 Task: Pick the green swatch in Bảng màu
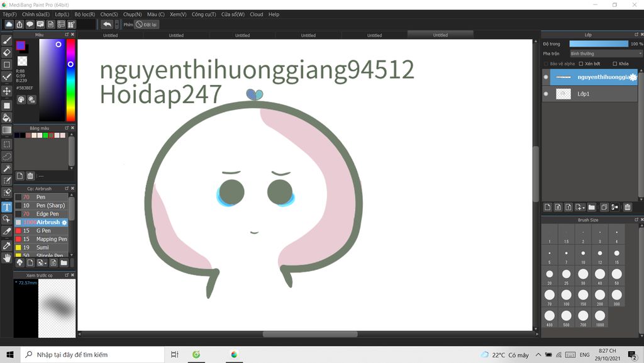pyautogui.click(x=45, y=135)
